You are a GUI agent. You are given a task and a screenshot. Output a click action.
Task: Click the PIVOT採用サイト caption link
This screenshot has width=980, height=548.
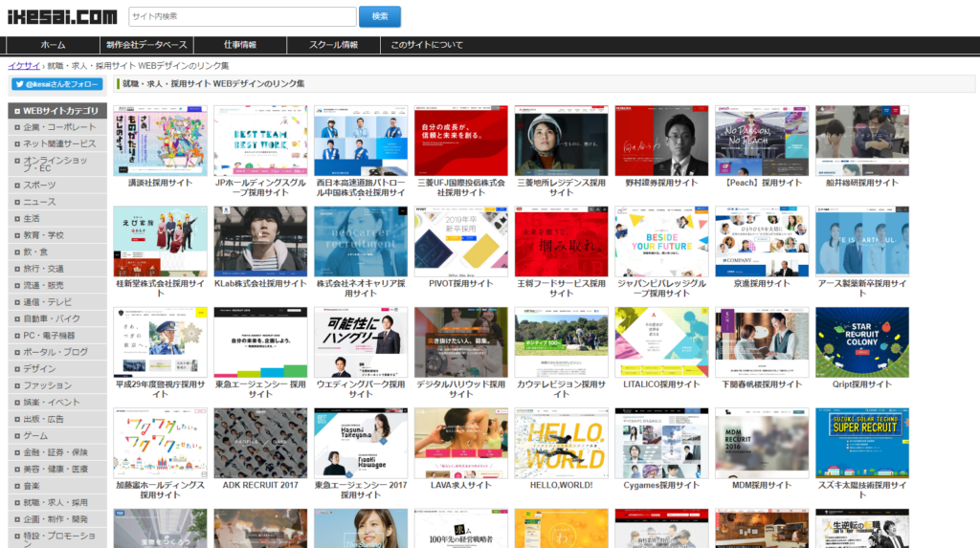pos(460,283)
